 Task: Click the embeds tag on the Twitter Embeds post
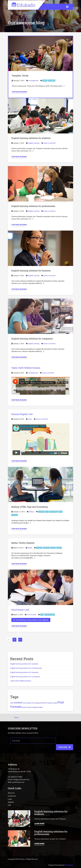pyautogui.click(x=46, y=548)
